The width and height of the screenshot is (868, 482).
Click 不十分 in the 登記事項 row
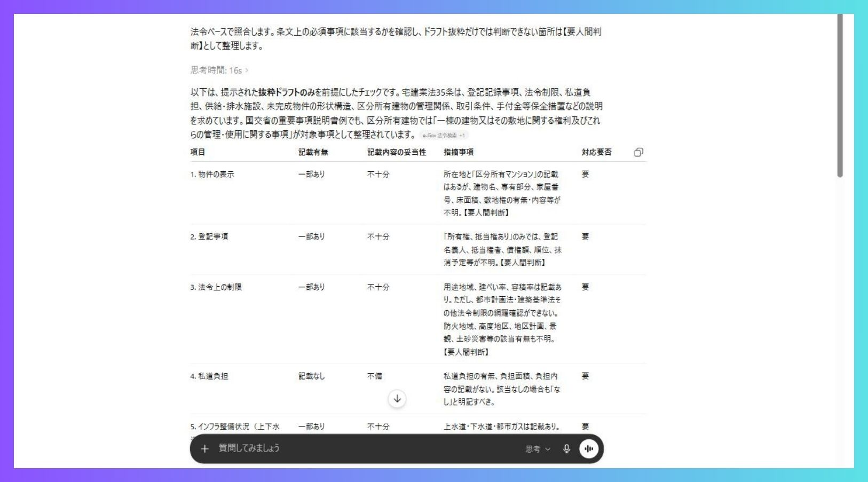click(x=378, y=236)
